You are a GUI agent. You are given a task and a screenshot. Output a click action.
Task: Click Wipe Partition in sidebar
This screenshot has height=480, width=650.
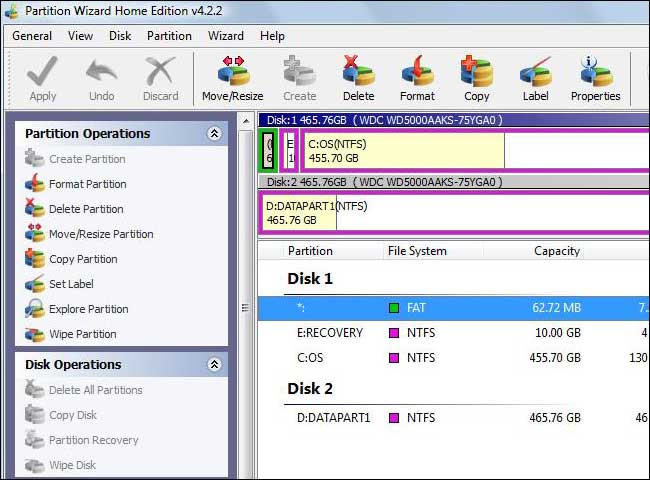(x=82, y=334)
